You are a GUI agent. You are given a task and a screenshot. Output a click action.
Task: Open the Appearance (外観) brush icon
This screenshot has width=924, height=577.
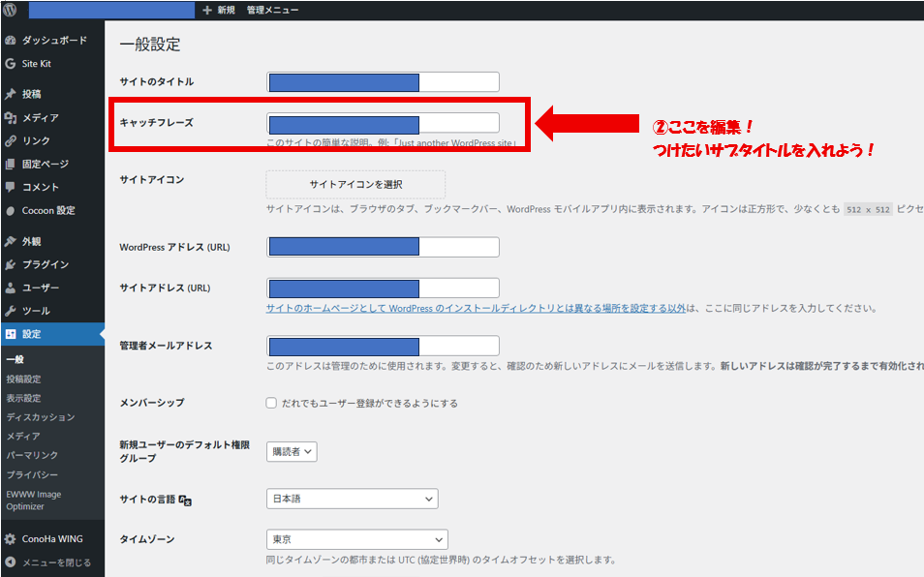point(10,242)
